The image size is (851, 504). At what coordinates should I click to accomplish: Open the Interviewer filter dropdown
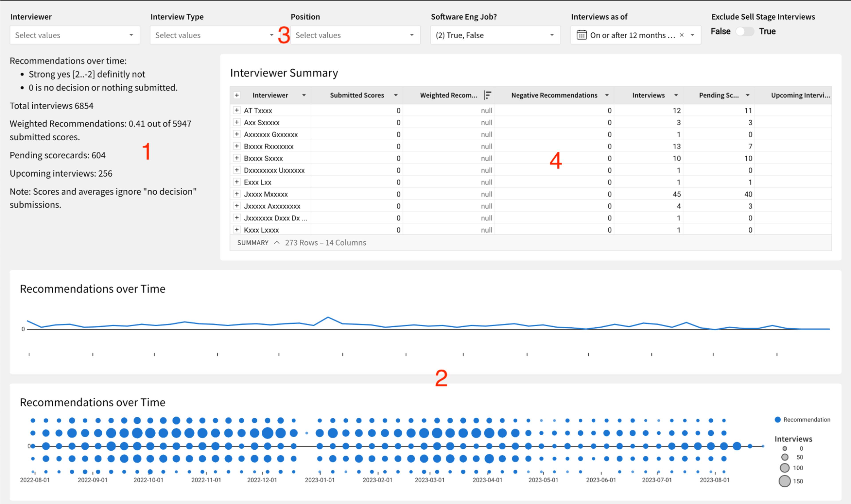click(x=75, y=35)
